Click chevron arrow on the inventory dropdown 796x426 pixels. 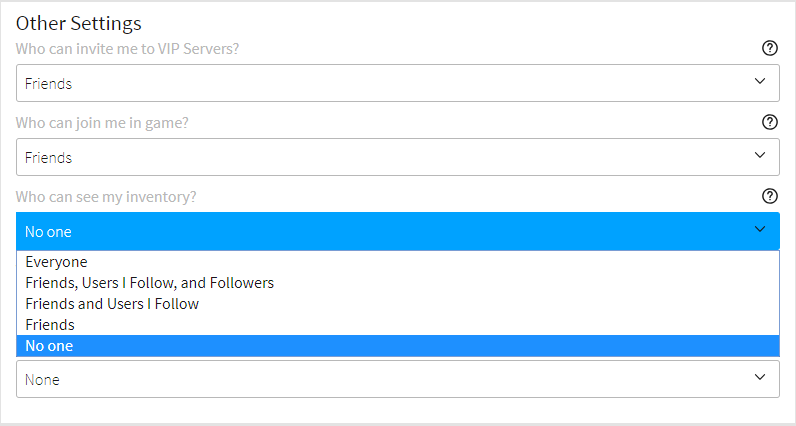pos(760,231)
